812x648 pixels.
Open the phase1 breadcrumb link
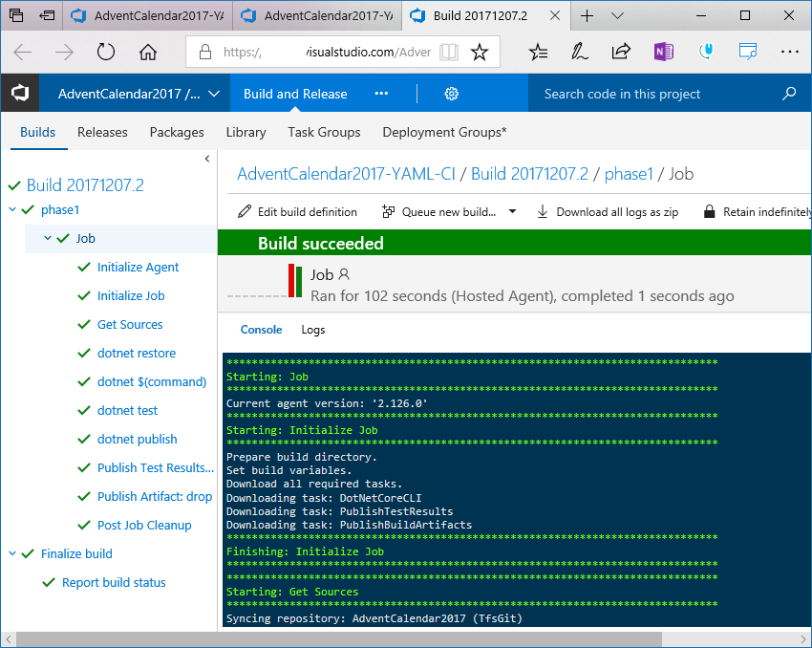click(x=629, y=174)
